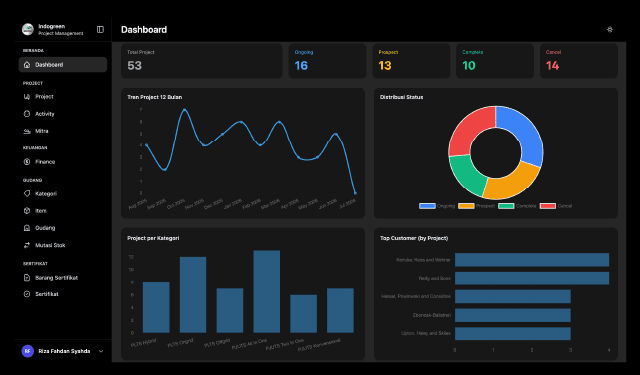
Task: Toggle the Complete legend swatch in Distribusi Status
Action: [506, 206]
